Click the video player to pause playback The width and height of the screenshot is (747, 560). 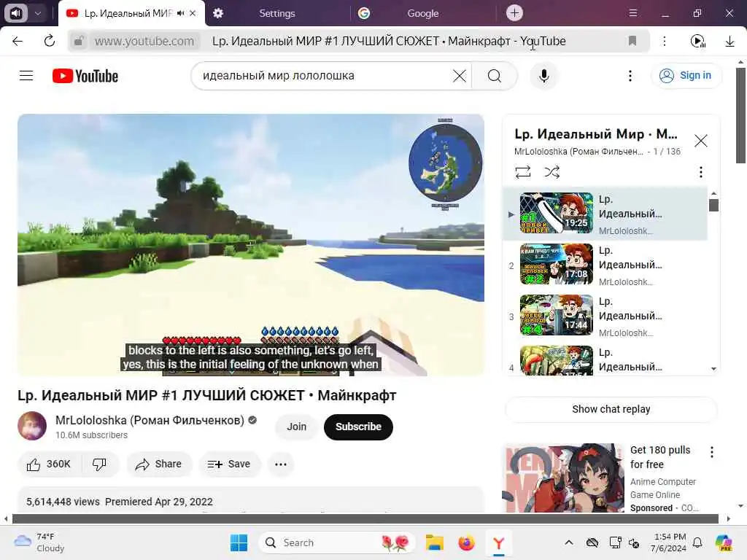pos(251,245)
